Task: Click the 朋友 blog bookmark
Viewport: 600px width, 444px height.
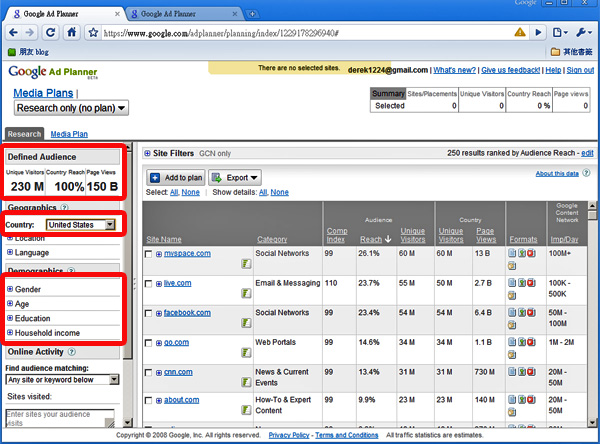Action: (29, 52)
